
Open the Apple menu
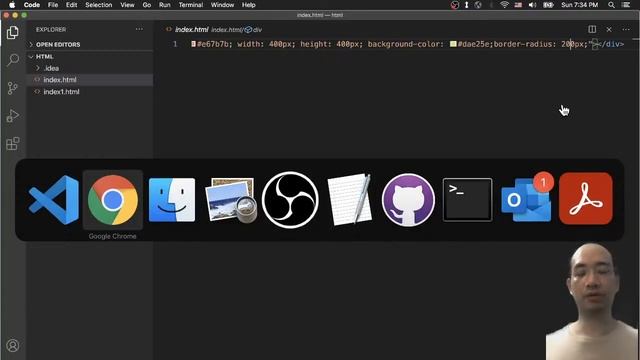(x=12, y=5)
